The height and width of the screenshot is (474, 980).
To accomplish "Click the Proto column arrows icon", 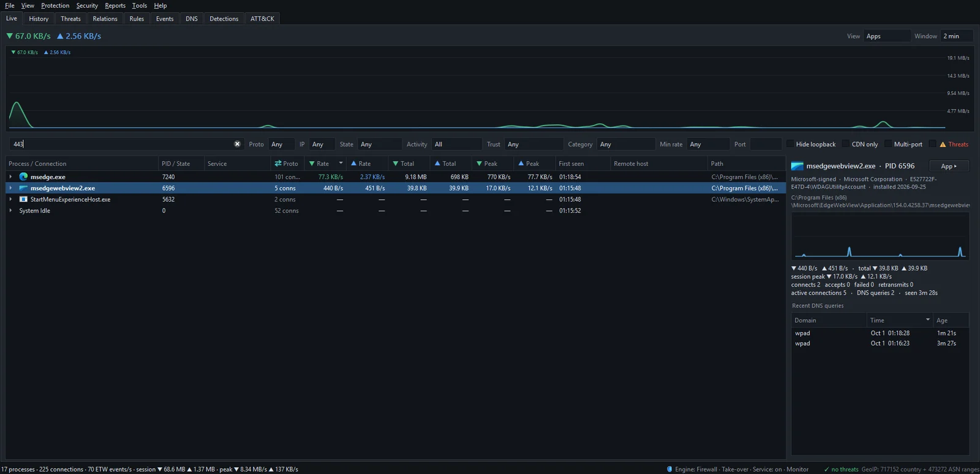I will click(x=278, y=164).
